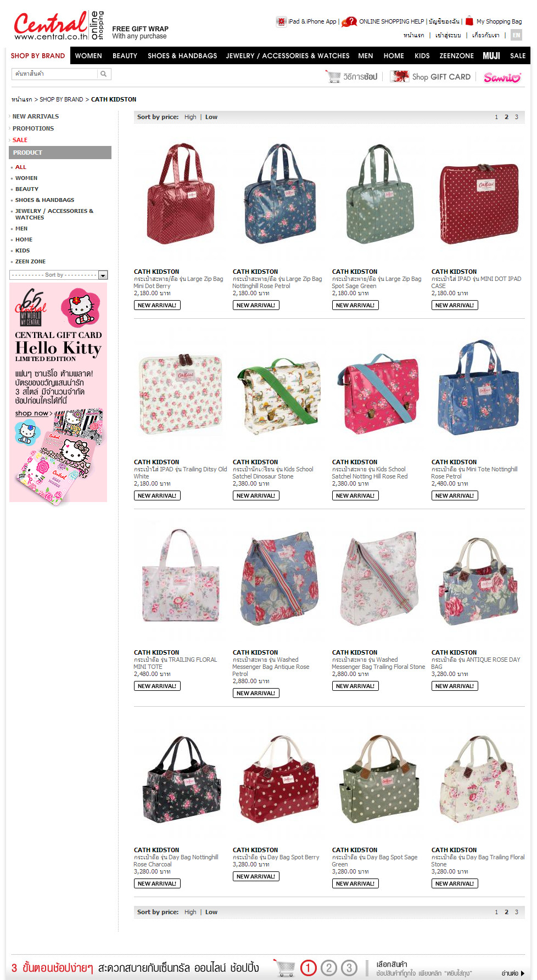Open the SHOES & HANDBAGS navigation menu
Viewport: 537px width, 980px height.
tap(182, 56)
